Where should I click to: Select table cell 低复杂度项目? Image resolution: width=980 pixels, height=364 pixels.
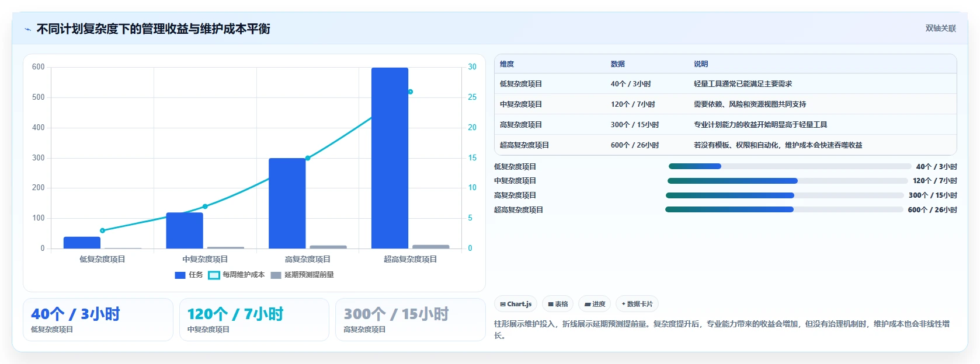click(521, 84)
